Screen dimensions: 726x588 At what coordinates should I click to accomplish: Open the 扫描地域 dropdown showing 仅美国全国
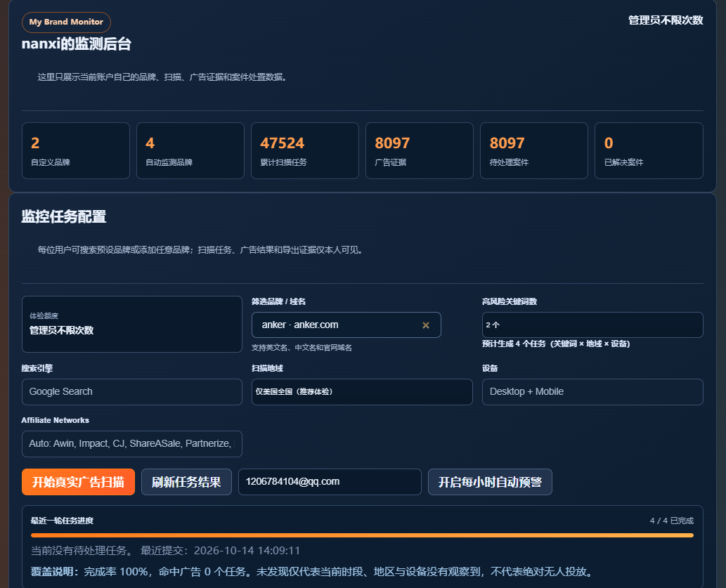pyautogui.click(x=362, y=392)
